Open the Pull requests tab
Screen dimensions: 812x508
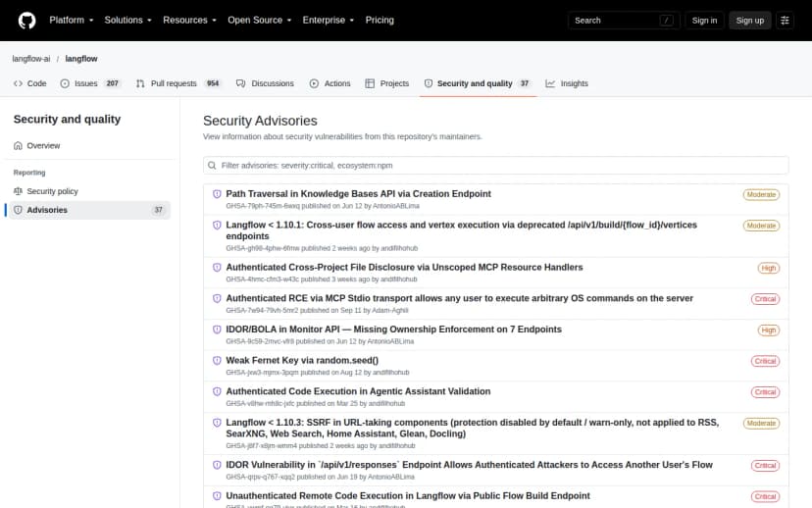coord(178,83)
